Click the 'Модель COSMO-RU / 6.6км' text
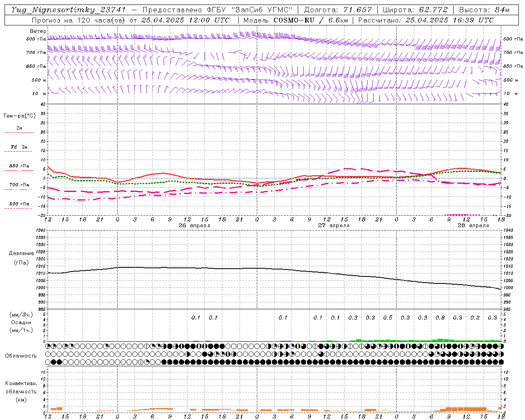 point(296,20)
